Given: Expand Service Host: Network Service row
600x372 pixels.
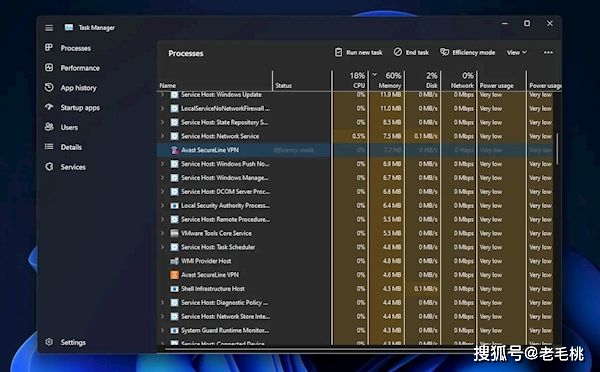Looking at the screenshot, I should pyautogui.click(x=162, y=136).
